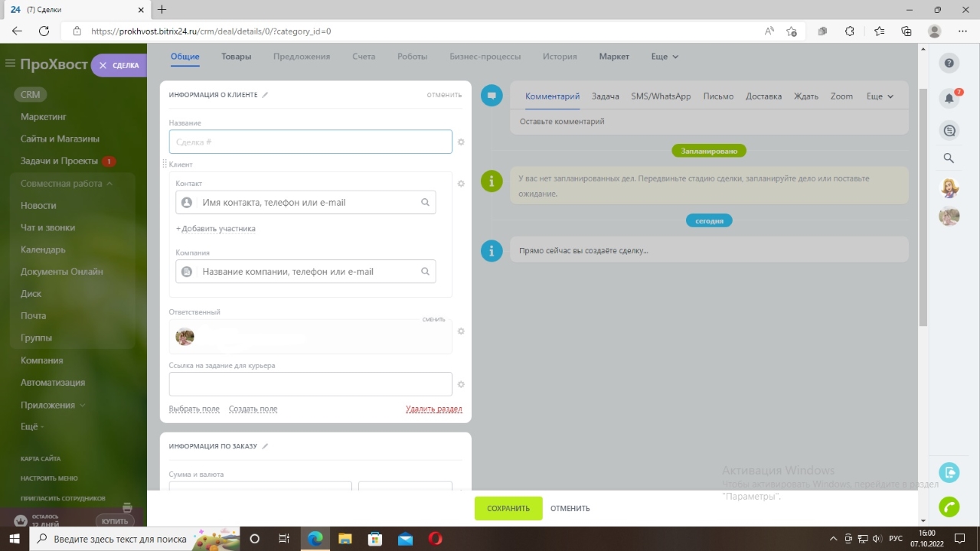This screenshot has width=980, height=551.
Task: Click Создать поле link
Action: tap(253, 409)
